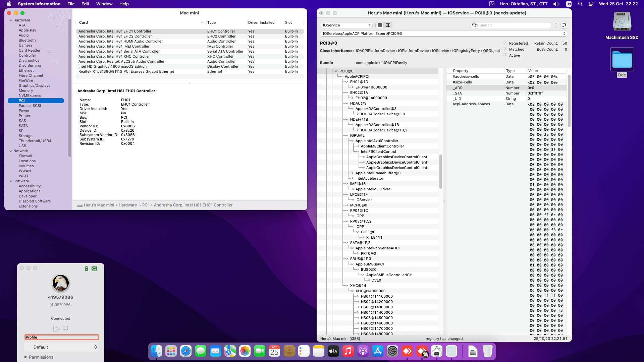Open Mail app in the Dock
The height and width of the screenshot is (362, 644).
(215, 351)
